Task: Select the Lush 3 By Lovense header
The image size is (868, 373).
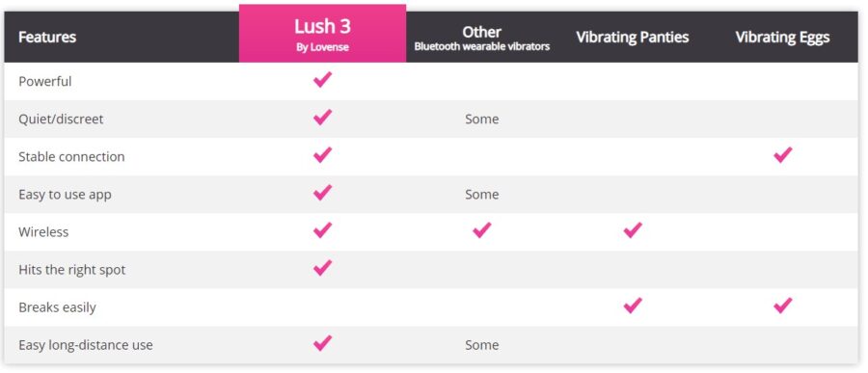Action: (x=322, y=33)
